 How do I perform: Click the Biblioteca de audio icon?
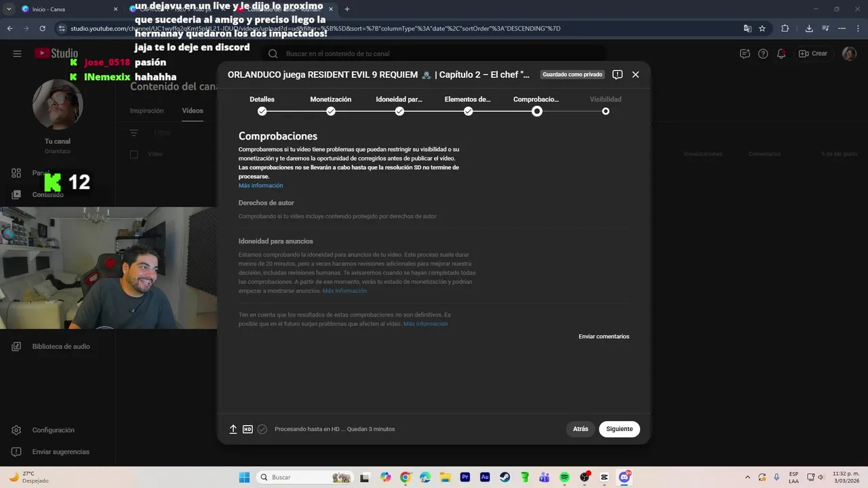(16, 346)
